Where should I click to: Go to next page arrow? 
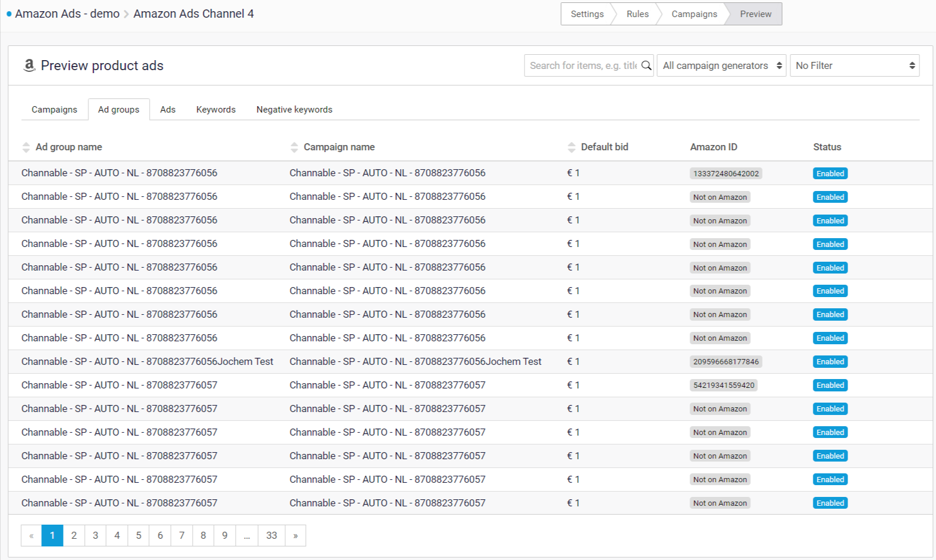pos(295,535)
